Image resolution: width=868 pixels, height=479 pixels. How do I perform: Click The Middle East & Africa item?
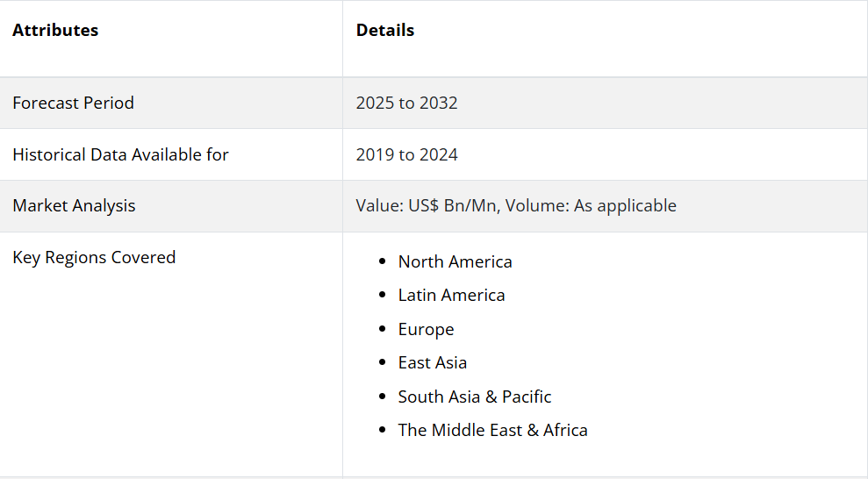(x=492, y=431)
